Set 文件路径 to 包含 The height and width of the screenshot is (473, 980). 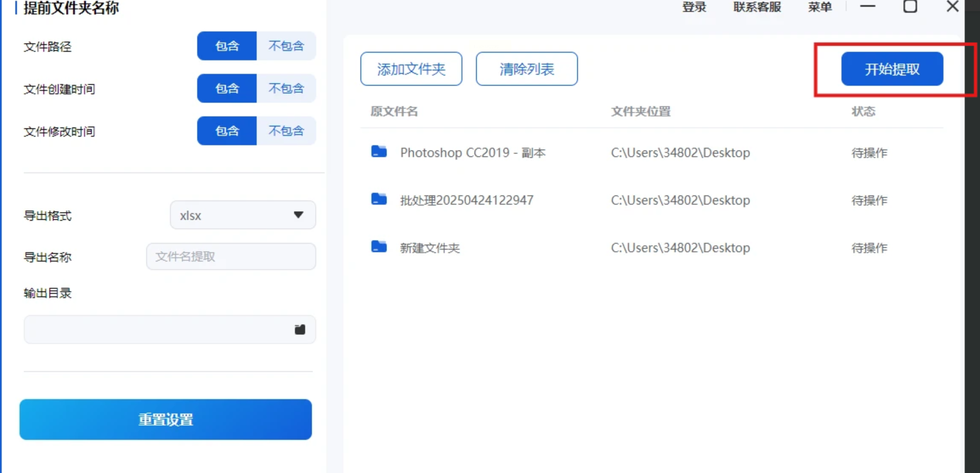pyautogui.click(x=227, y=46)
